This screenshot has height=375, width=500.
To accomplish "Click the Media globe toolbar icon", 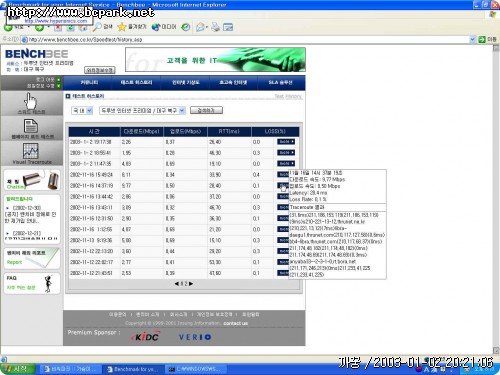I will pyautogui.click(x=156, y=27).
